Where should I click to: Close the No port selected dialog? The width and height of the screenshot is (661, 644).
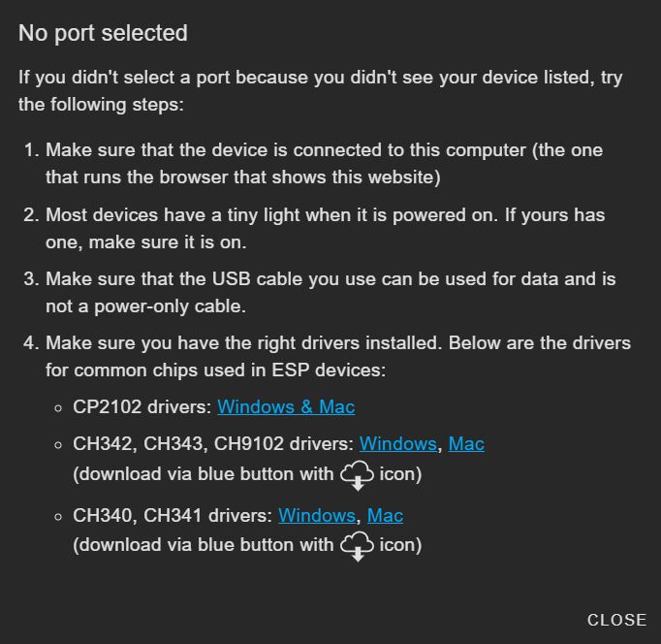click(616, 620)
